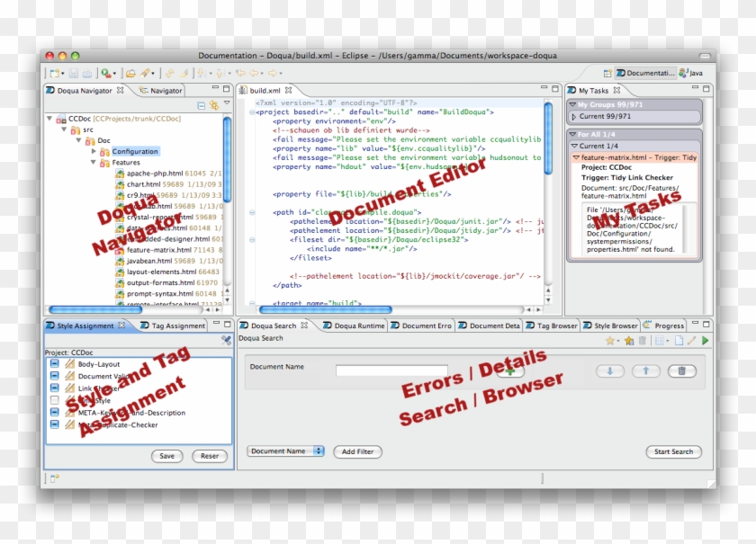Click the pencil edit icon in Doqua Search

pos(690,341)
